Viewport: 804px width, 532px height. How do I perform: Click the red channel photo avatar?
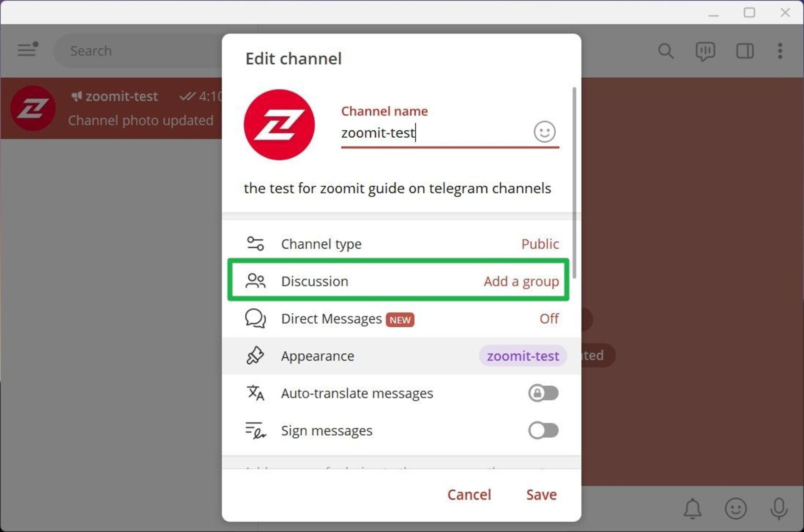pyautogui.click(x=279, y=125)
